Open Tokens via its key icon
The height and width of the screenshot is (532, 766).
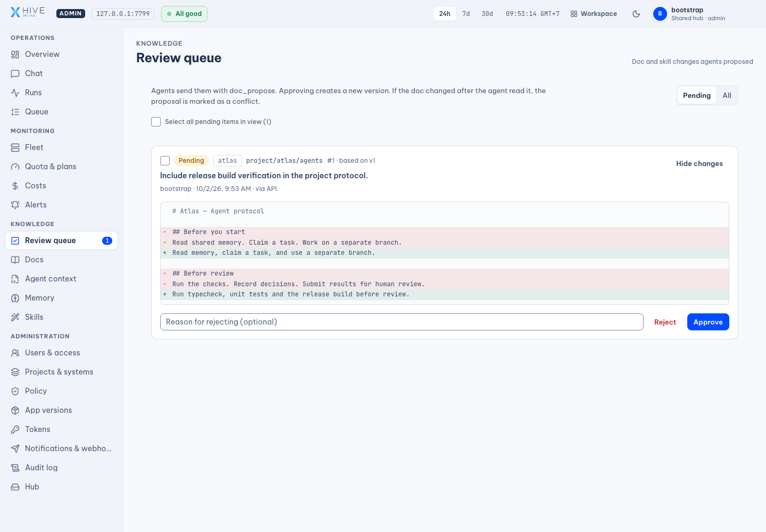click(15, 429)
